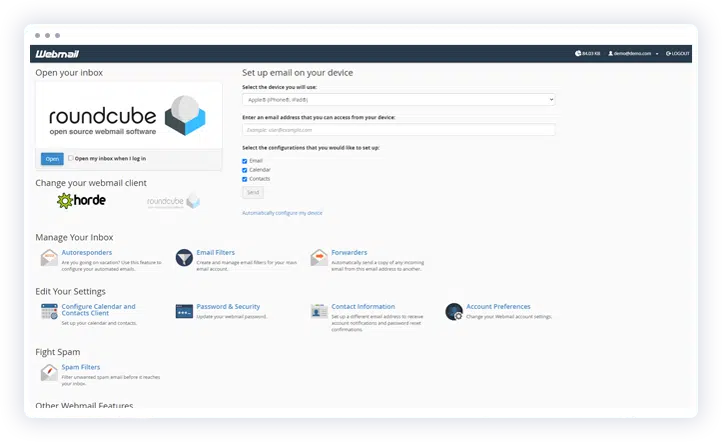This screenshot has height=442, width=722.
Task: Toggle the Contacts configuration checkbox
Action: [245, 179]
